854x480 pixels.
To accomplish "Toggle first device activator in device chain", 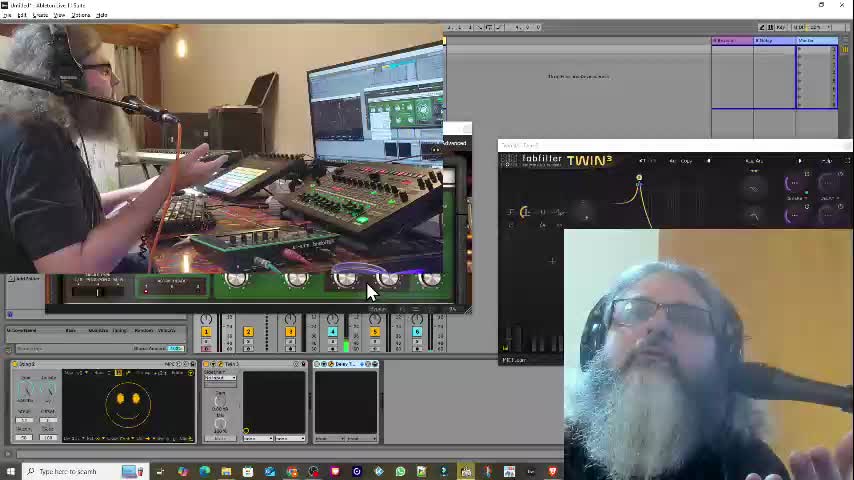I will pos(15,364).
